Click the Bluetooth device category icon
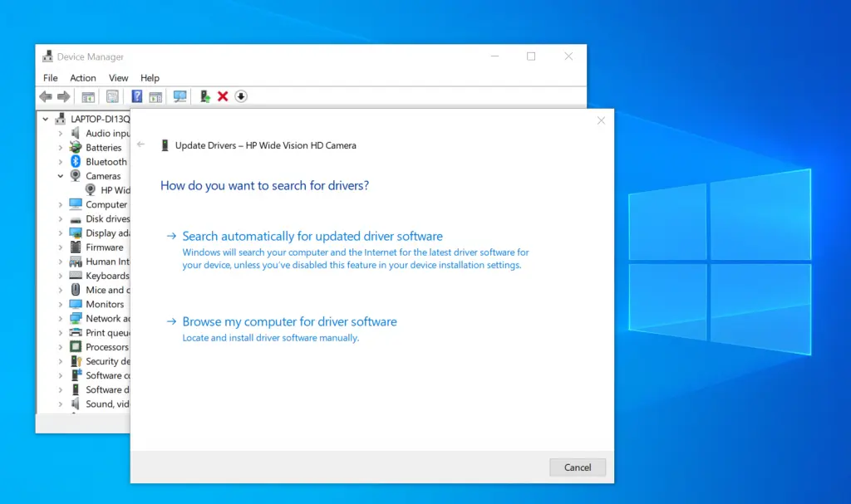Viewport: 851px width, 504px height. coord(75,162)
